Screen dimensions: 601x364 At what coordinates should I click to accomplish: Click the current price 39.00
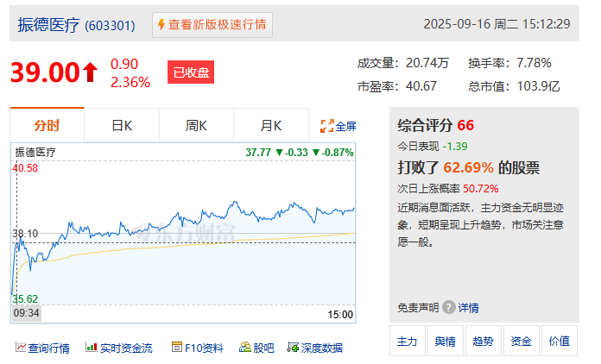[x=45, y=72]
